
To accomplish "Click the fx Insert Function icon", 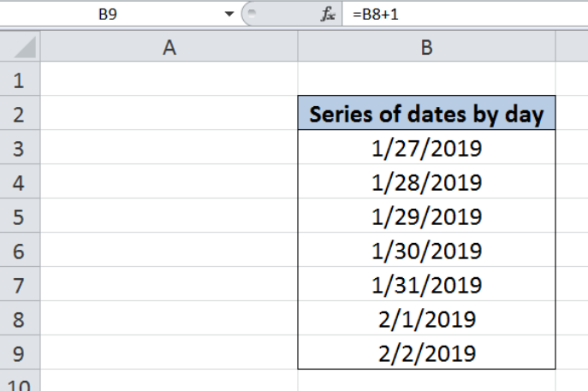I will click(328, 15).
